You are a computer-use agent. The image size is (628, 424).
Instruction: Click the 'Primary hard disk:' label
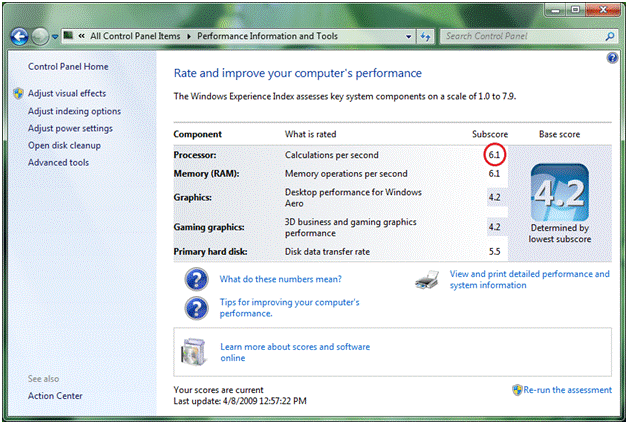[210, 252]
